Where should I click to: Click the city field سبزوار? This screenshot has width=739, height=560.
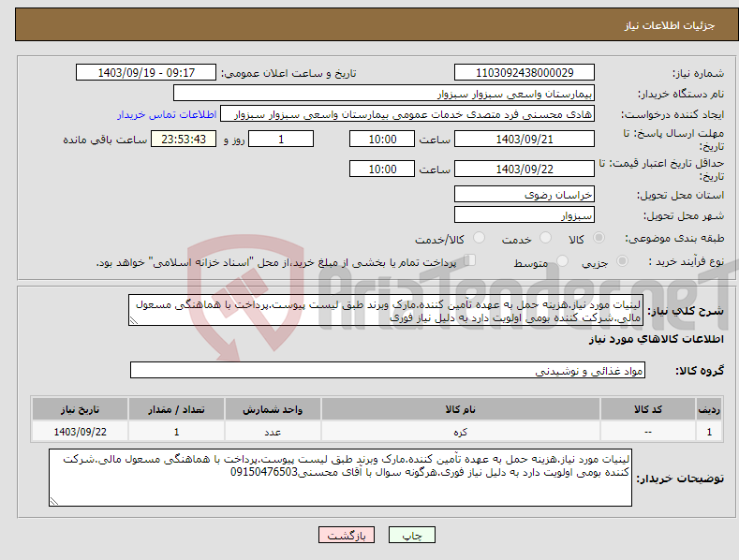pos(525,215)
